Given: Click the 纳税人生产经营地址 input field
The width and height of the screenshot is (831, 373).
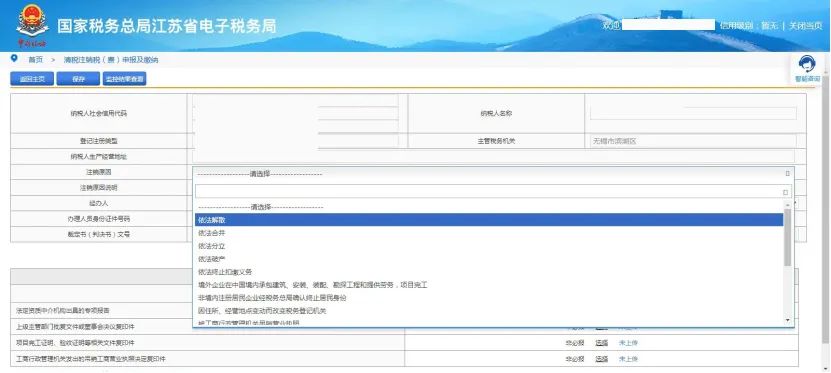Looking at the screenshot, I should pyautogui.click(x=493, y=156).
